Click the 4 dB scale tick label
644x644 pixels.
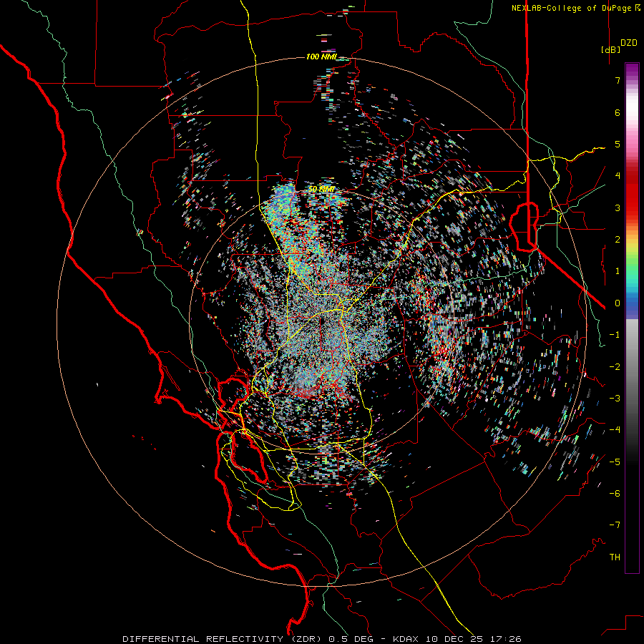click(618, 176)
